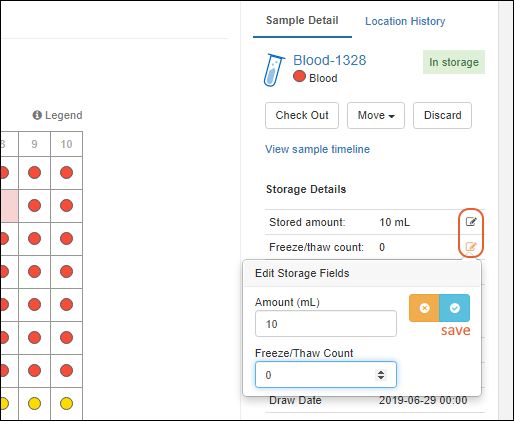Click the Stored amount edit pencil icon
The width and height of the screenshot is (514, 421).
coord(471,222)
